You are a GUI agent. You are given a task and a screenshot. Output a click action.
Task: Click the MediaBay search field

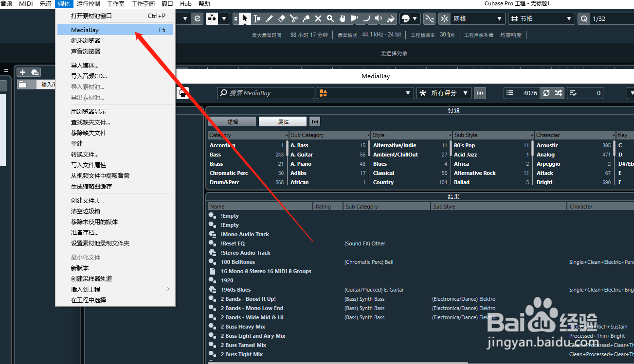pos(265,93)
